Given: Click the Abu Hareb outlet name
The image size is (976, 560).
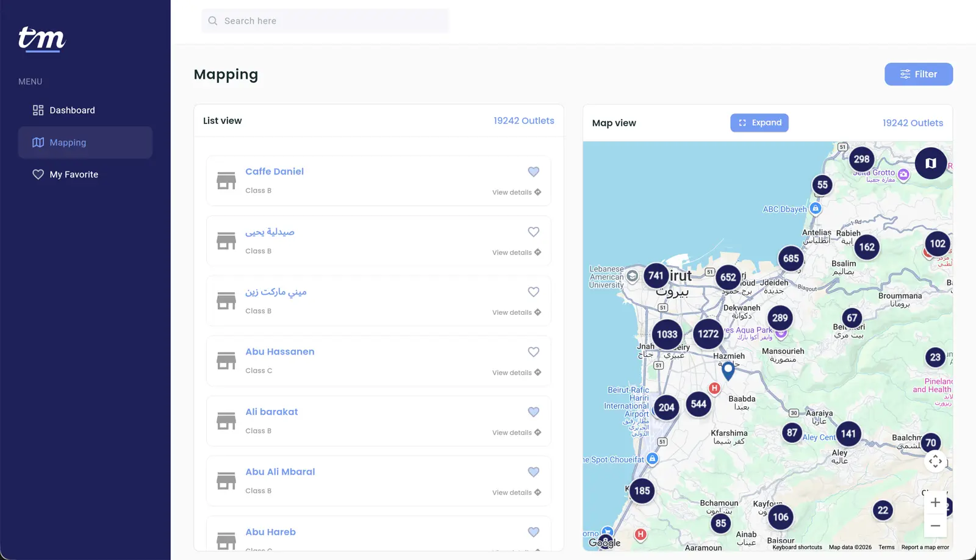Looking at the screenshot, I should coord(270,532).
